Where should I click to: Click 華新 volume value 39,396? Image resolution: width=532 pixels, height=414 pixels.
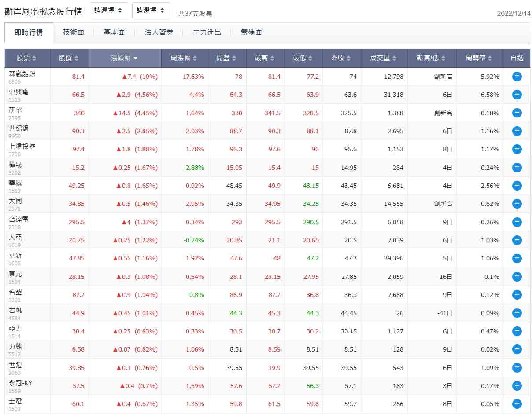point(394,258)
